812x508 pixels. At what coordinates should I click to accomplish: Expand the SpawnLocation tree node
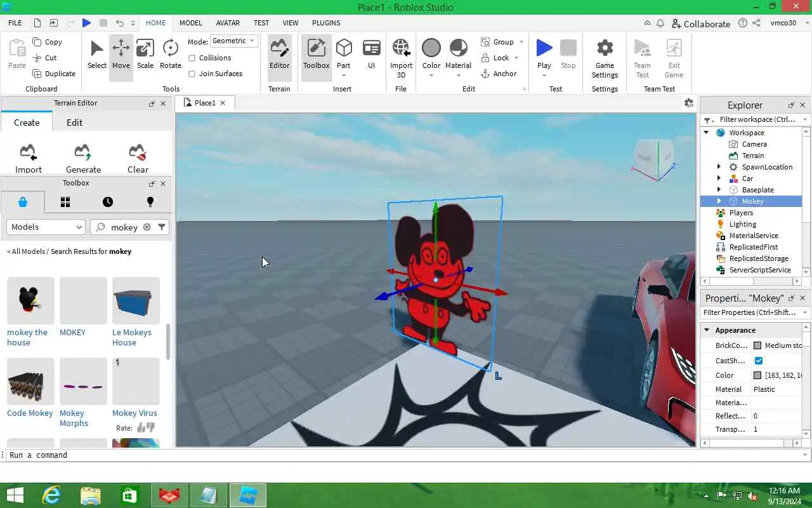[719, 167]
